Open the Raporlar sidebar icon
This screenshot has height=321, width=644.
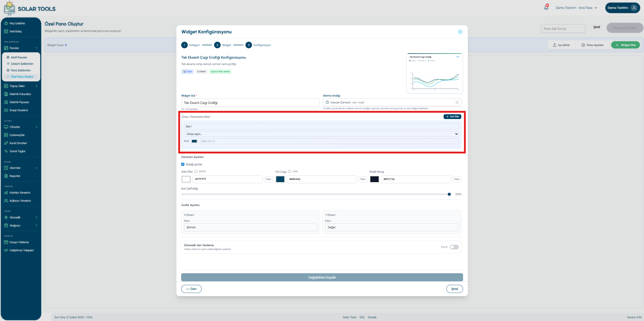coord(6,176)
